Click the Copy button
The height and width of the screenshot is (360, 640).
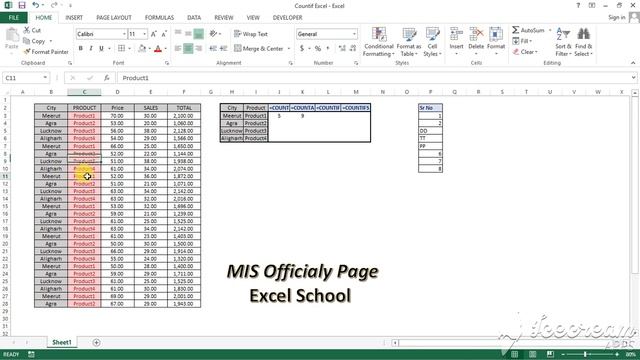(34, 41)
